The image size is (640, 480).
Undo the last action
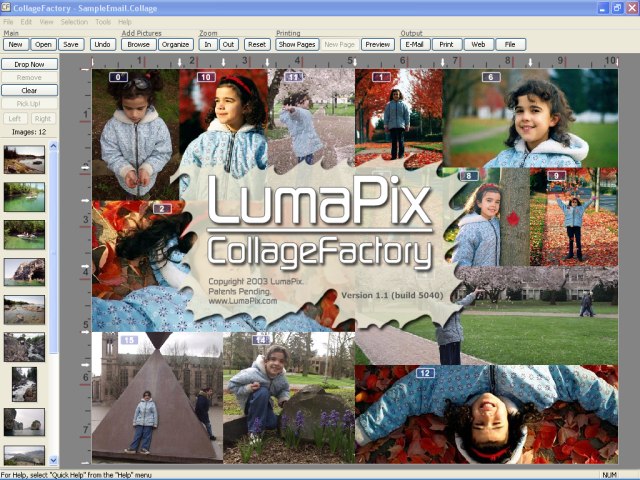point(102,44)
